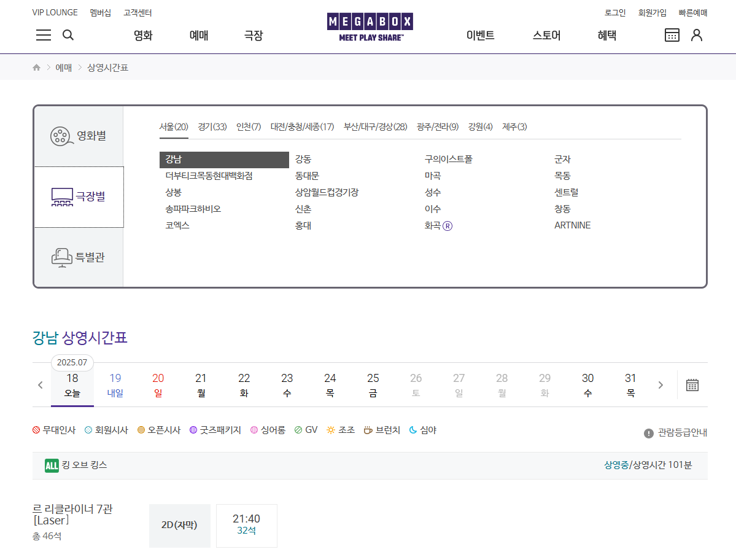Switch to 경기(33) region tab
Viewport: 736px width, 560px height.
click(x=212, y=126)
